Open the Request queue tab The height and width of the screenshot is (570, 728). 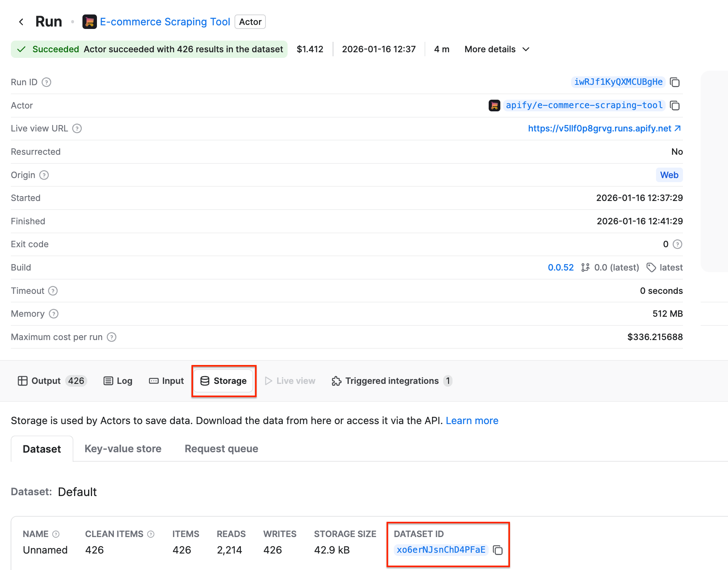[221, 449]
